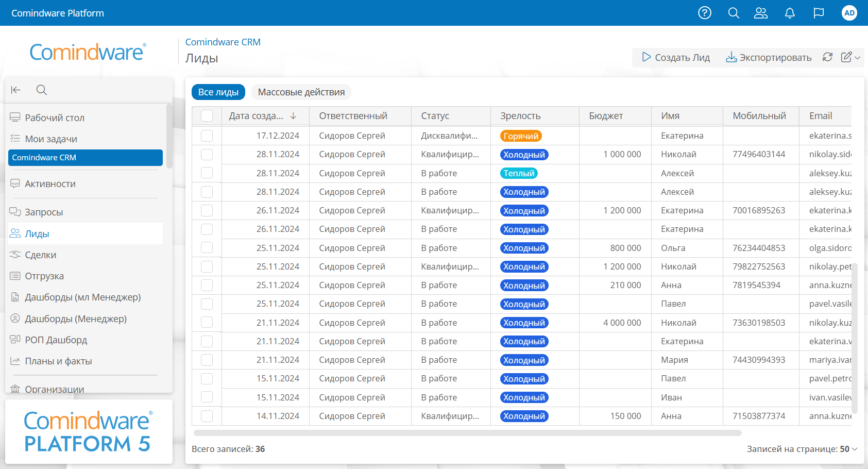Open the help question mark icon
868x469 pixels.
click(705, 13)
